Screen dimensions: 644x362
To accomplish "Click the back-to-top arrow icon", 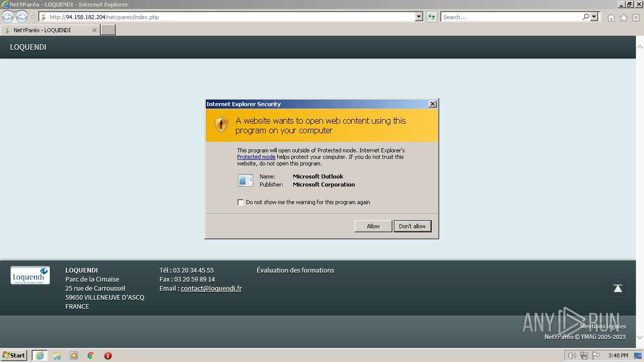I will 618,288.
